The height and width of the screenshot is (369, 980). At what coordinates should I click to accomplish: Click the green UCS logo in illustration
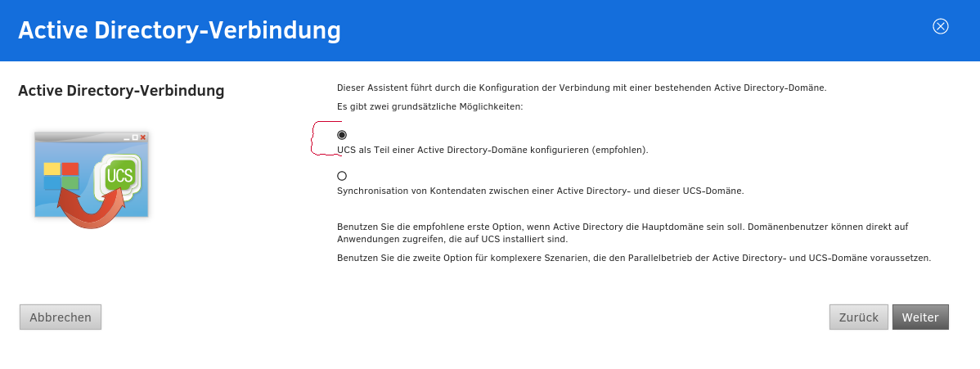click(x=119, y=174)
